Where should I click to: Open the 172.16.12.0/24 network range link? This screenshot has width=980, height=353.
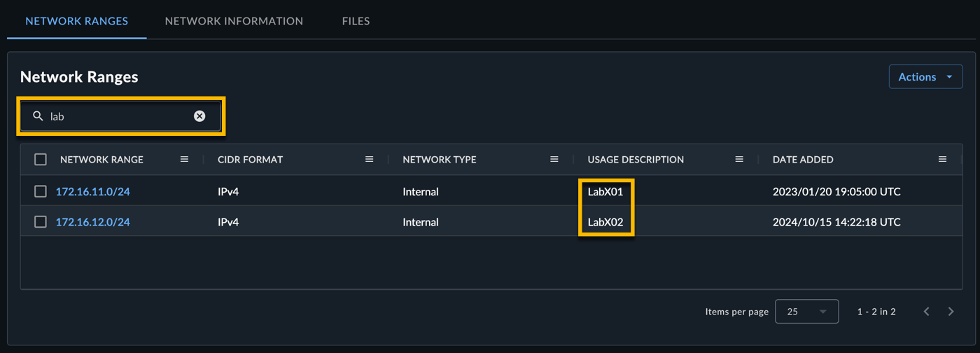tap(93, 222)
